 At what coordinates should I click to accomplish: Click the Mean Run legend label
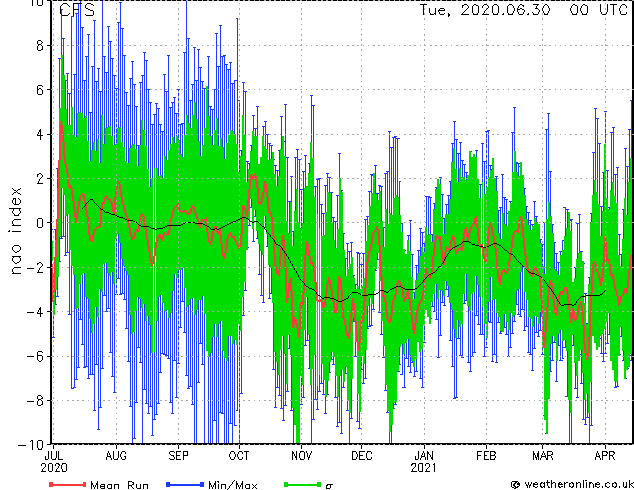(x=119, y=485)
